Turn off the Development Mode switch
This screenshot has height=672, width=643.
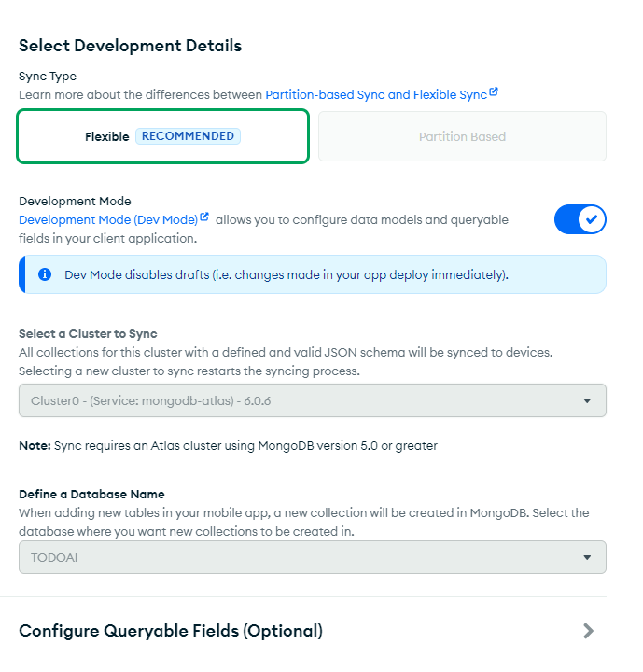[580, 219]
